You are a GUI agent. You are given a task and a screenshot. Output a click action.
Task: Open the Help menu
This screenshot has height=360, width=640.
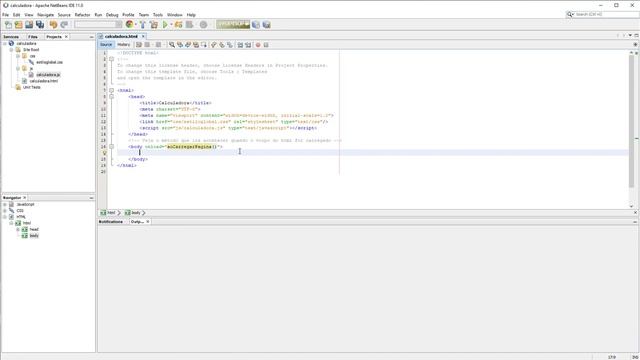191,15
